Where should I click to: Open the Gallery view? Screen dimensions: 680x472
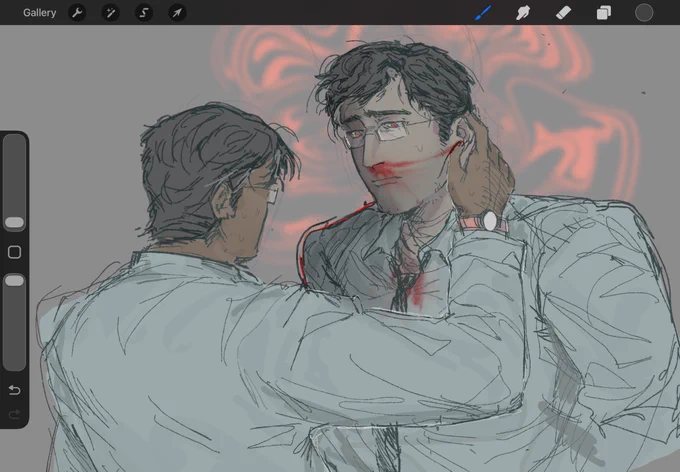click(x=39, y=13)
